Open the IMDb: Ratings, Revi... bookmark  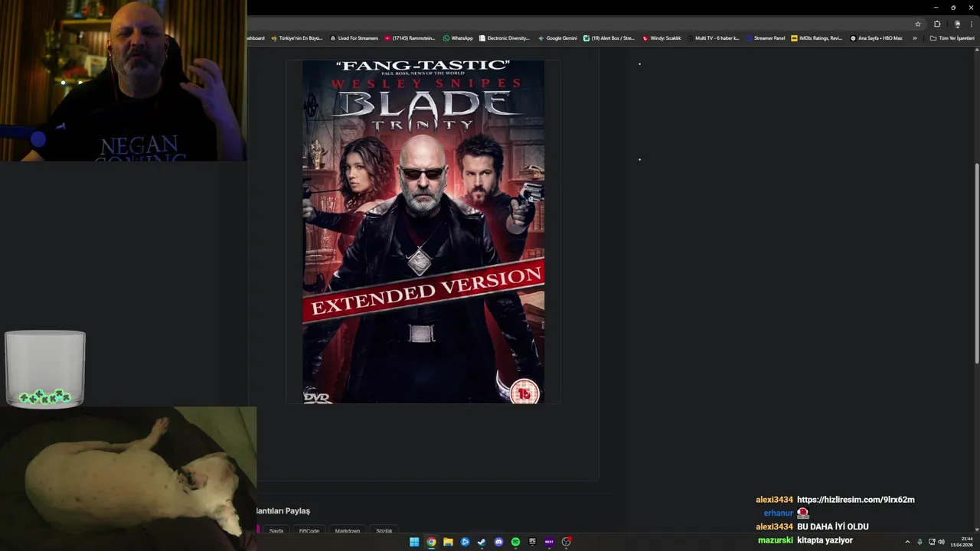(816, 38)
